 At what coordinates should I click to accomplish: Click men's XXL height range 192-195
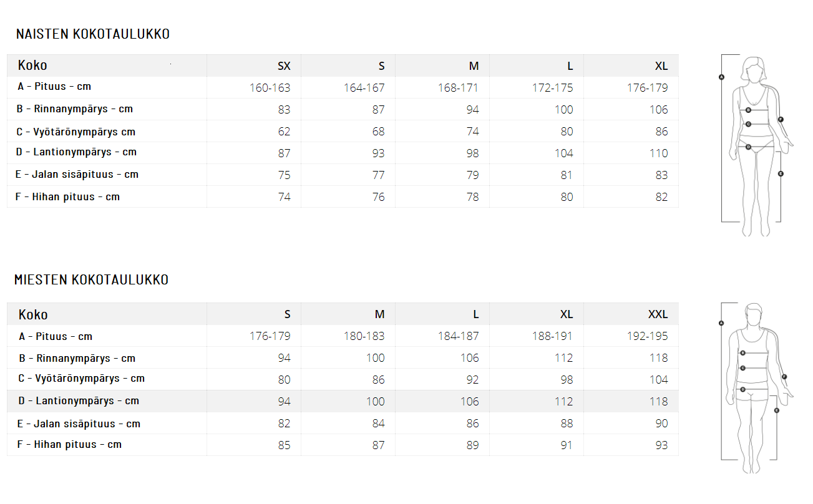point(648,336)
